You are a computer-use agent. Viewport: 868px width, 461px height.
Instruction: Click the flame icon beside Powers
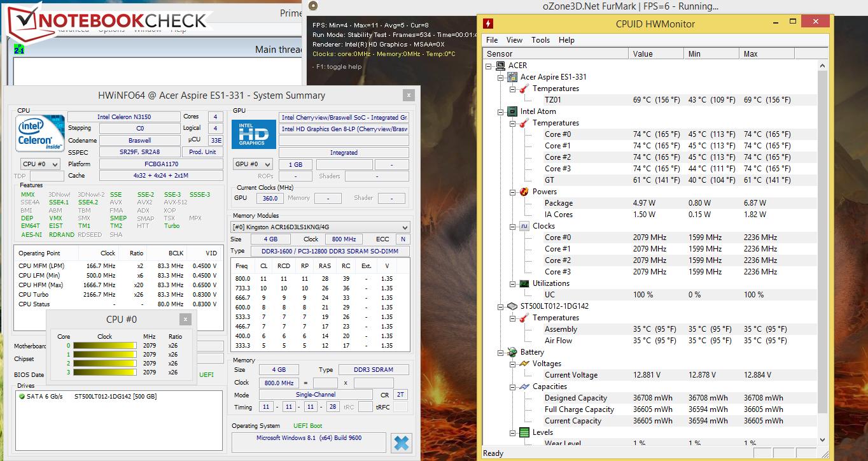coord(524,192)
